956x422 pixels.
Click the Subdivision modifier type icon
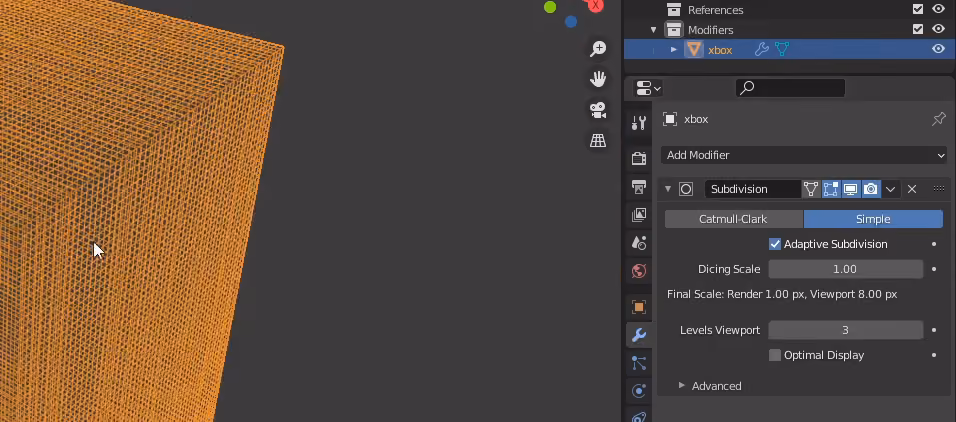[686, 189]
